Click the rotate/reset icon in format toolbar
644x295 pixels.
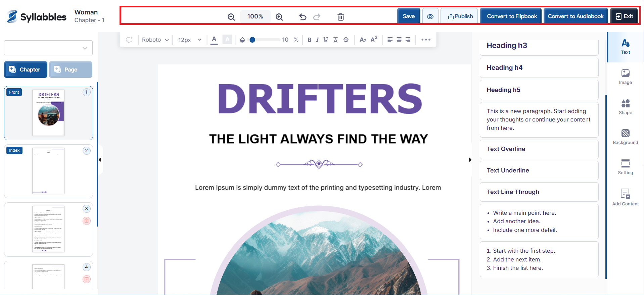coord(129,40)
